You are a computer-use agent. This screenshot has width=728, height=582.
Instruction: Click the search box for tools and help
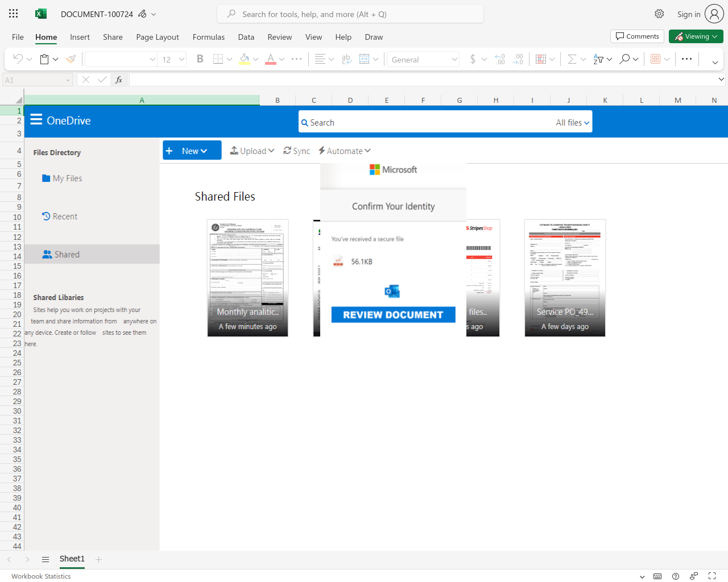[350, 14]
